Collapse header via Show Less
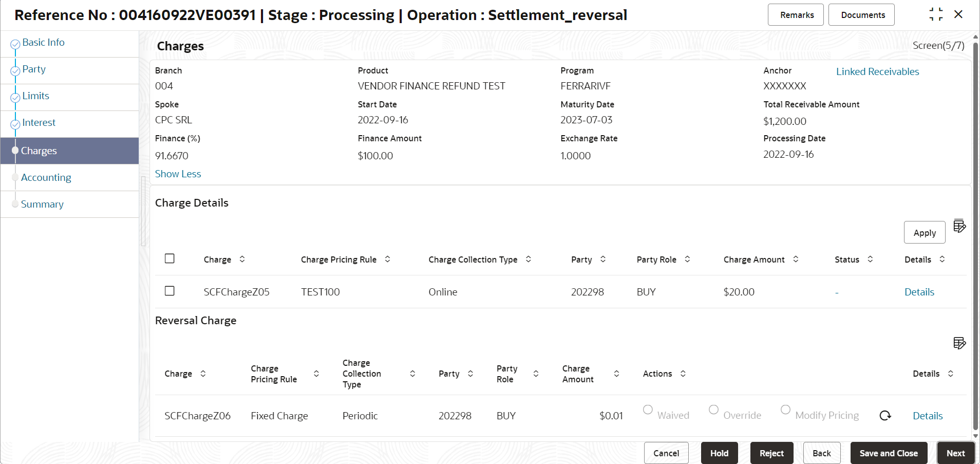The height and width of the screenshot is (464, 980). pyautogui.click(x=178, y=174)
